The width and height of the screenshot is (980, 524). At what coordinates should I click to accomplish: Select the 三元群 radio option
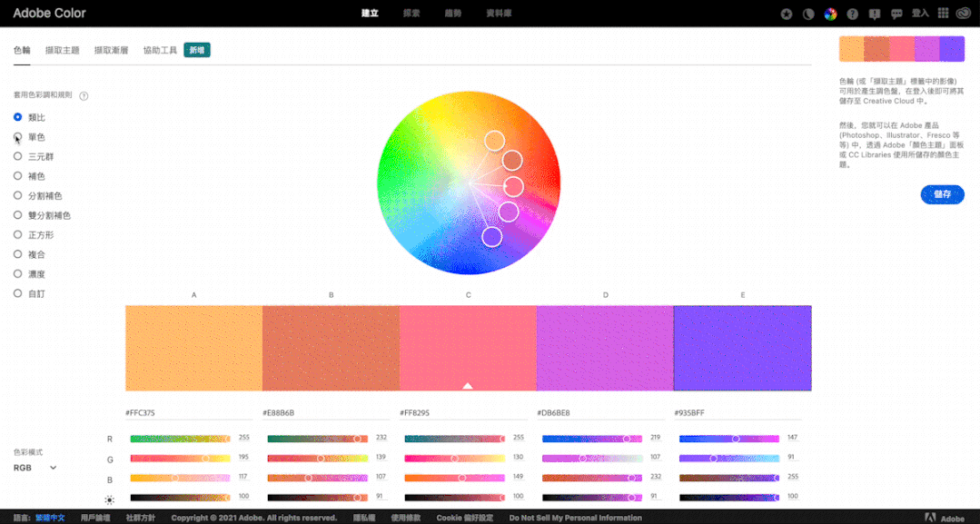[x=18, y=156]
